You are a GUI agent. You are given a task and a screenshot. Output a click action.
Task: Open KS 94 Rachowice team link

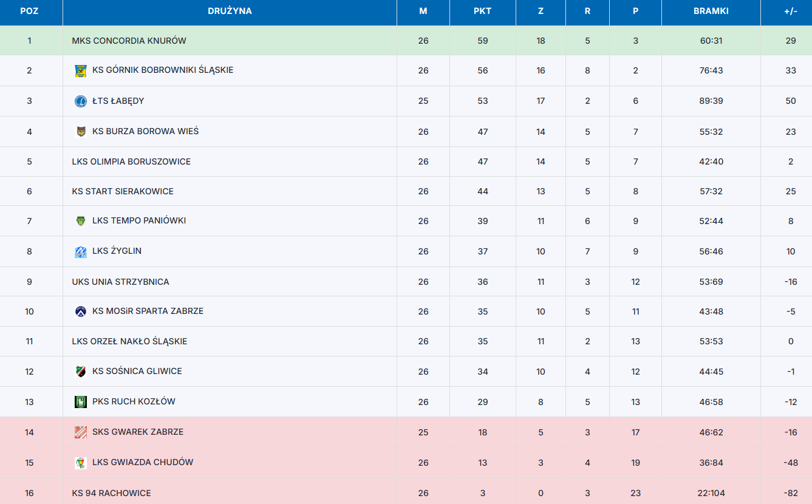tap(112, 493)
